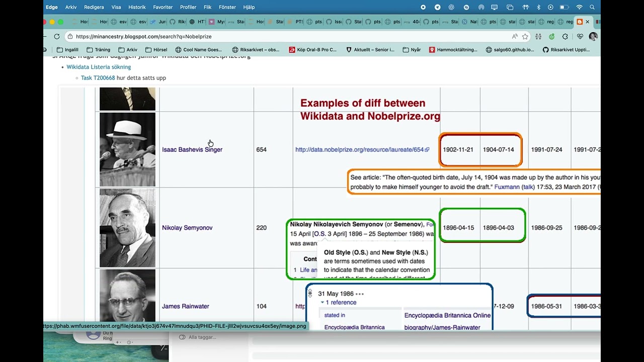This screenshot has width=644, height=362.
Task: Open the Arkiv menu
Action: [x=71, y=7]
